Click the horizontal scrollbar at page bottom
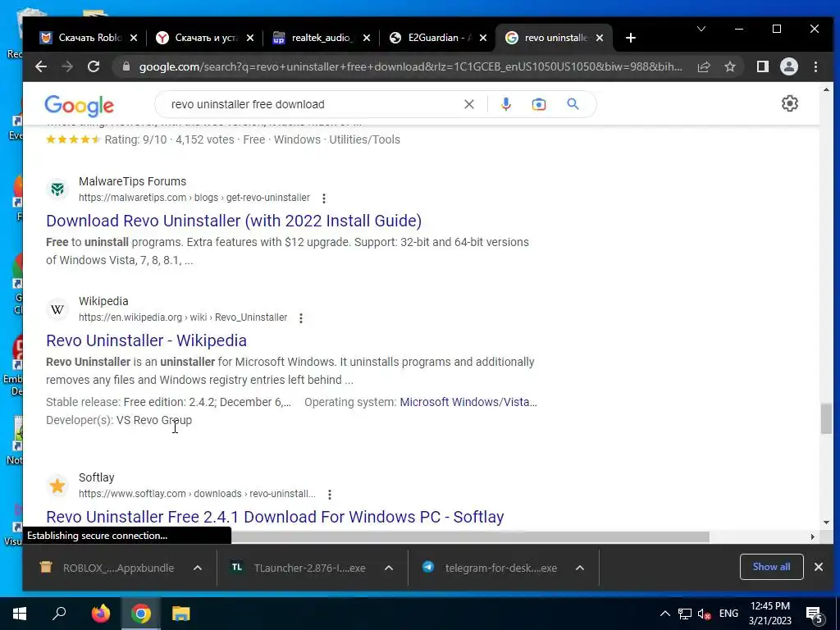The image size is (840, 630). [x=470, y=536]
